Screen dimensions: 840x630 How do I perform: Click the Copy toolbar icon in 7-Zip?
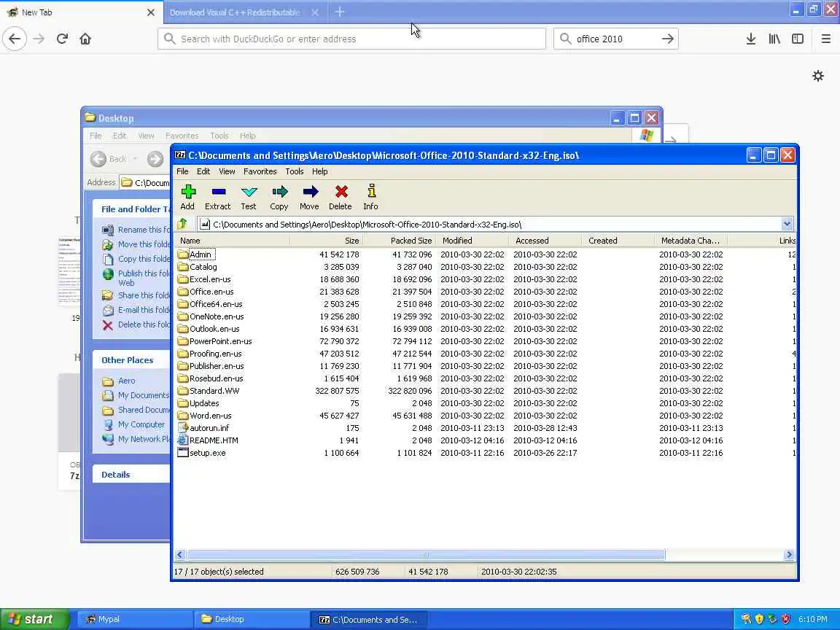pyautogui.click(x=279, y=197)
